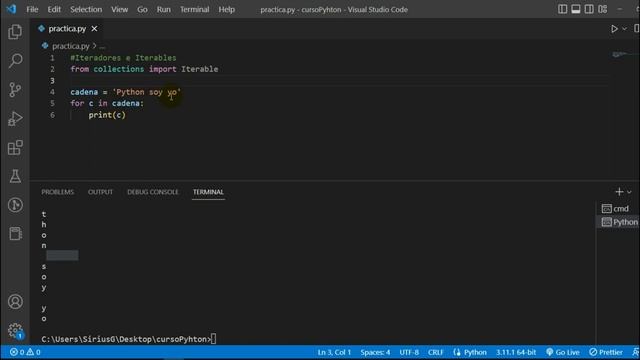Change indentation via Spaces: 4

pos(375,352)
